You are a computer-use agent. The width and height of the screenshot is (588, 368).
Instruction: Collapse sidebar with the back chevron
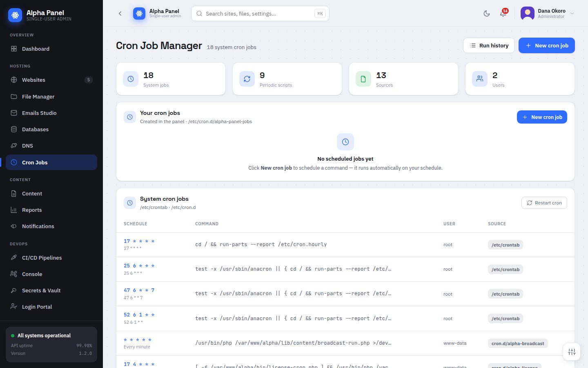point(120,13)
